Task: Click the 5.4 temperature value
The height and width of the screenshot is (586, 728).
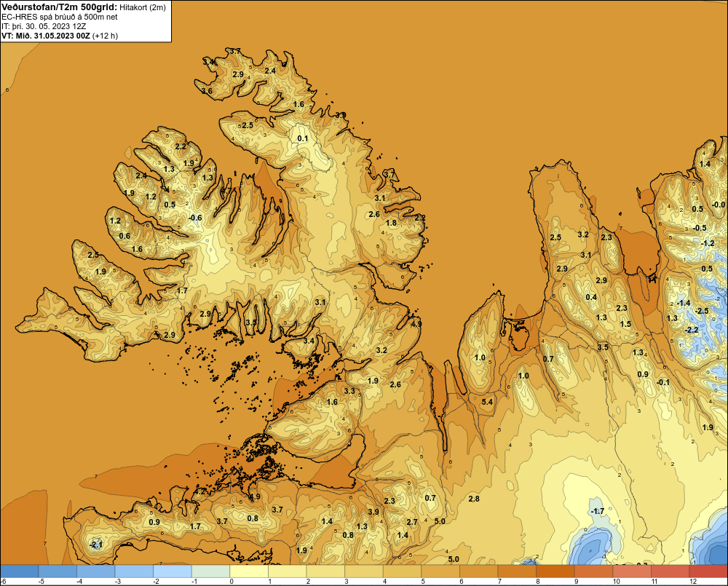Action: click(x=488, y=402)
